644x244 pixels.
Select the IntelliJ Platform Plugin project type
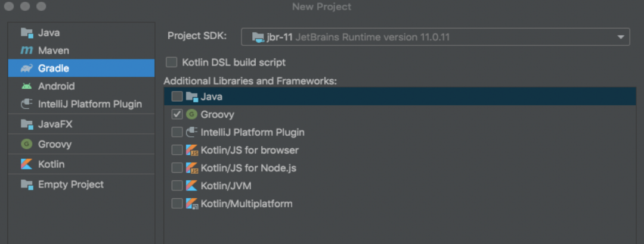click(81, 104)
